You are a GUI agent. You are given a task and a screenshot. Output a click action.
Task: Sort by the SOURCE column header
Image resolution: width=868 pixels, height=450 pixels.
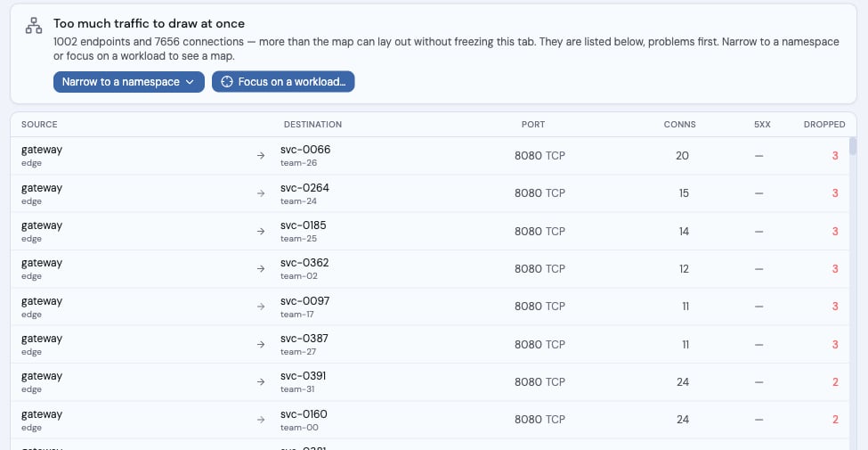click(39, 125)
